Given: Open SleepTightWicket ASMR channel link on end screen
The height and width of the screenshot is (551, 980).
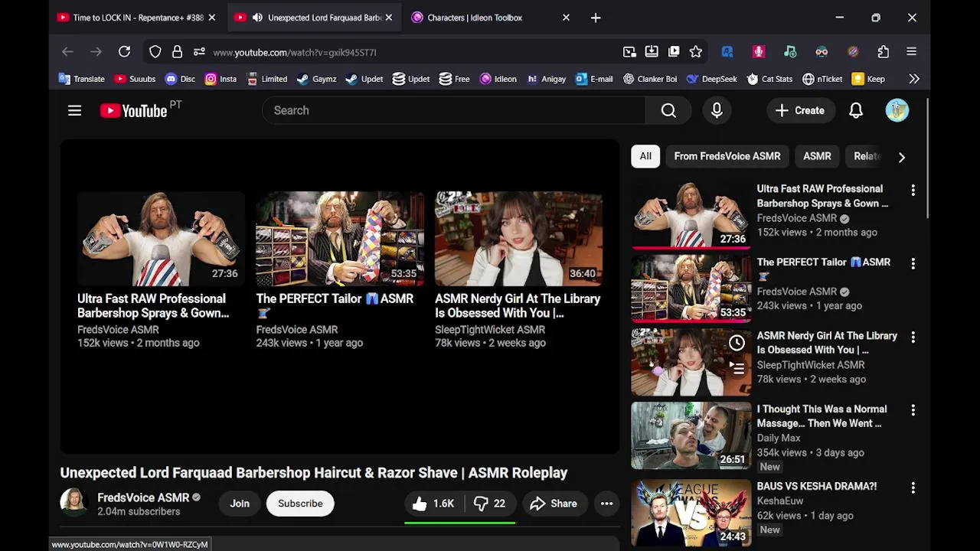Looking at the screenshot, I should tap(490, 330).
